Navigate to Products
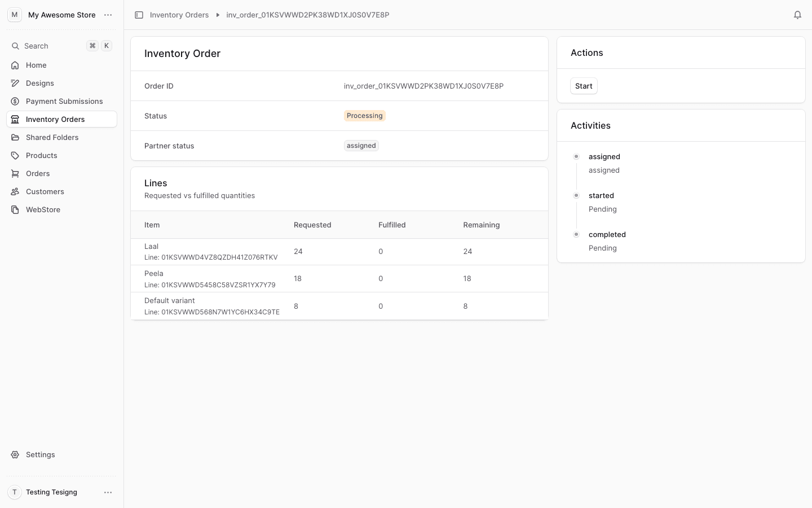812x508 pixels. (x=62, y=156)
